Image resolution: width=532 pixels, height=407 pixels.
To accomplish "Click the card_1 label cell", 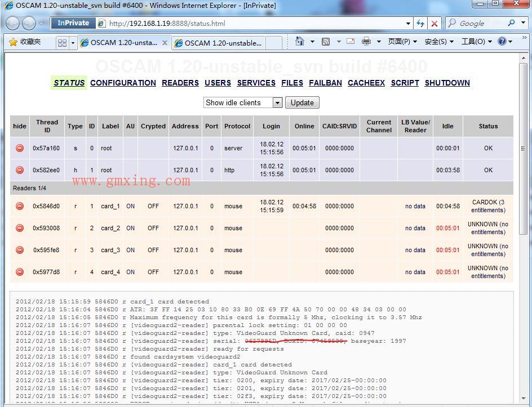I will pos(110,206).
